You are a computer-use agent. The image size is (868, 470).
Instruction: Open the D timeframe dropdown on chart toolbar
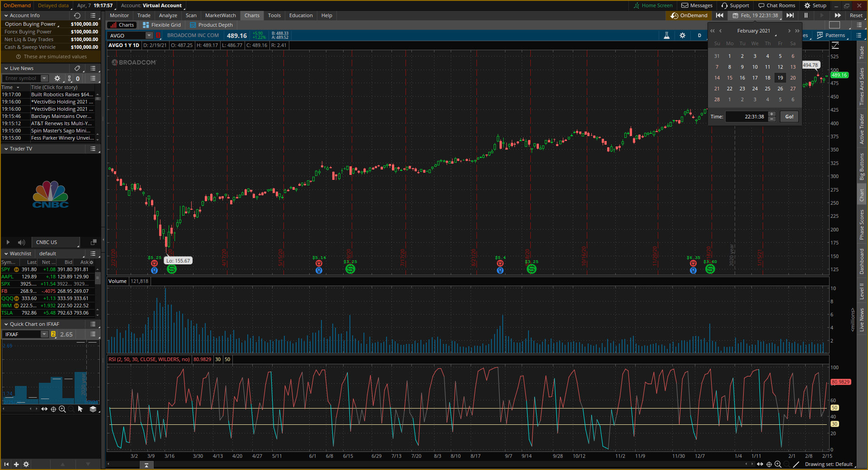pyautogui.click(x=699, y=35)
